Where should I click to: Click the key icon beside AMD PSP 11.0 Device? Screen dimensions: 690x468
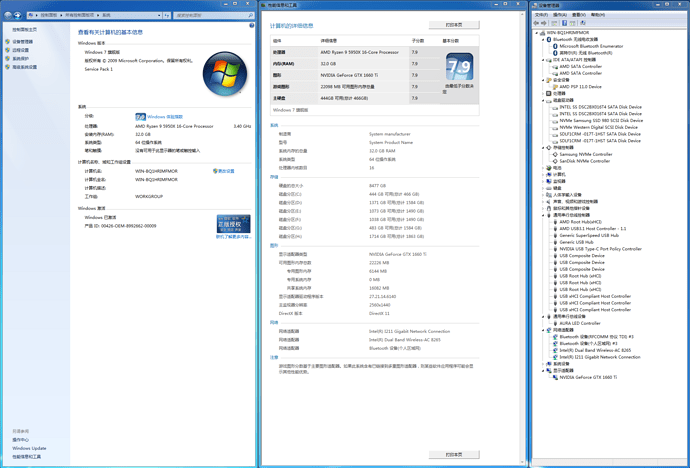click(555, 87)
